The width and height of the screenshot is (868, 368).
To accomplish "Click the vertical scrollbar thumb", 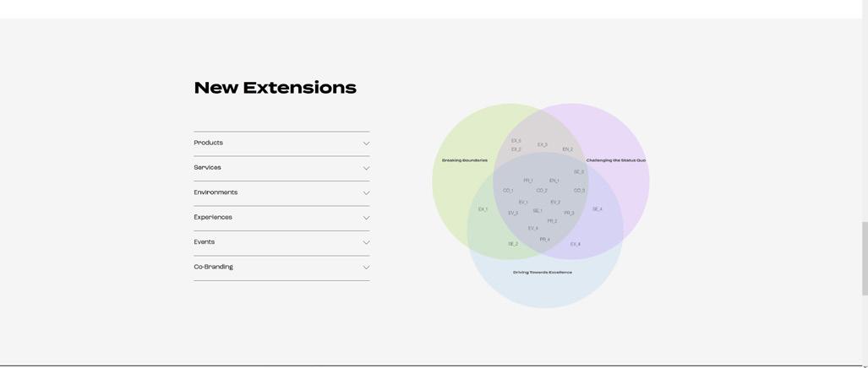I will (865, 258).
